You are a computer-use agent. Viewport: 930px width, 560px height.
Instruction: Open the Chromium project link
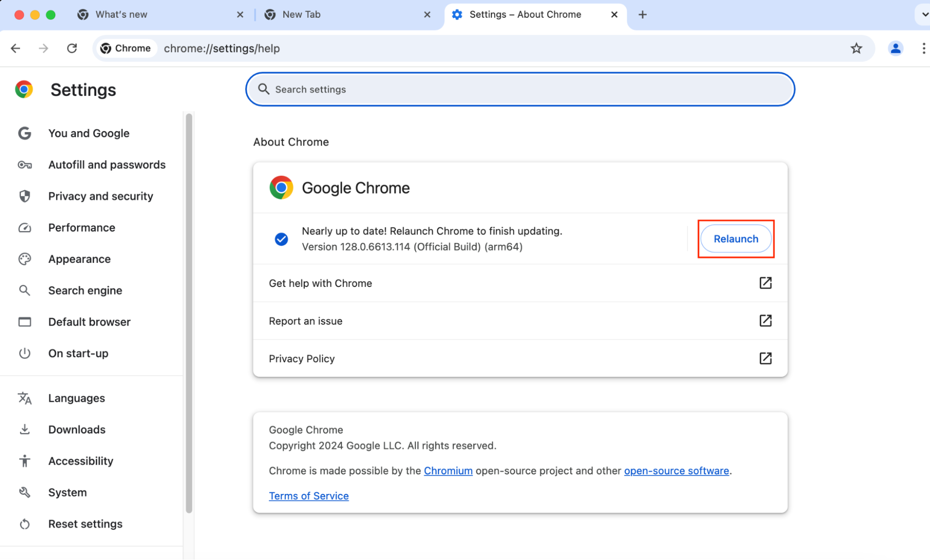[448, 470]
